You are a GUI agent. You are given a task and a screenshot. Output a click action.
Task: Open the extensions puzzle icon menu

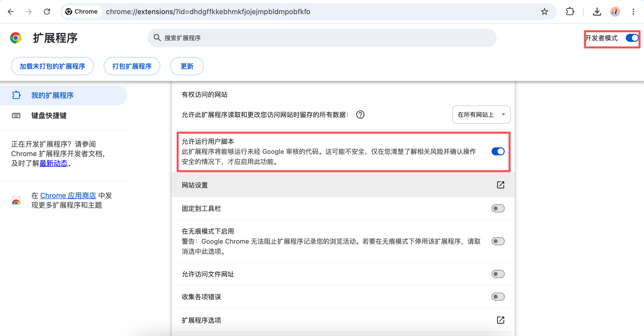coord(570,12)
